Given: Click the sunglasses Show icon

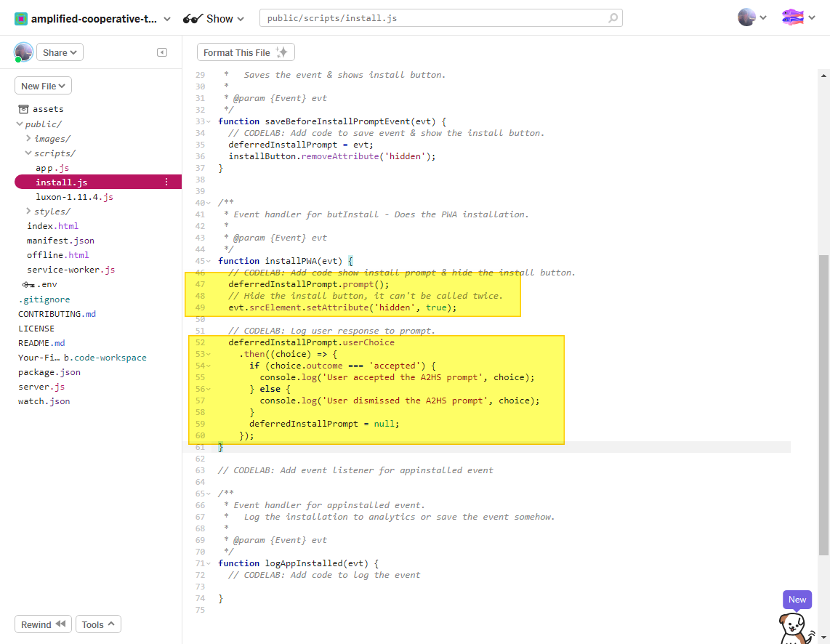Looking at the screenshot, I should pyautogui.click(x=193, y=19).
